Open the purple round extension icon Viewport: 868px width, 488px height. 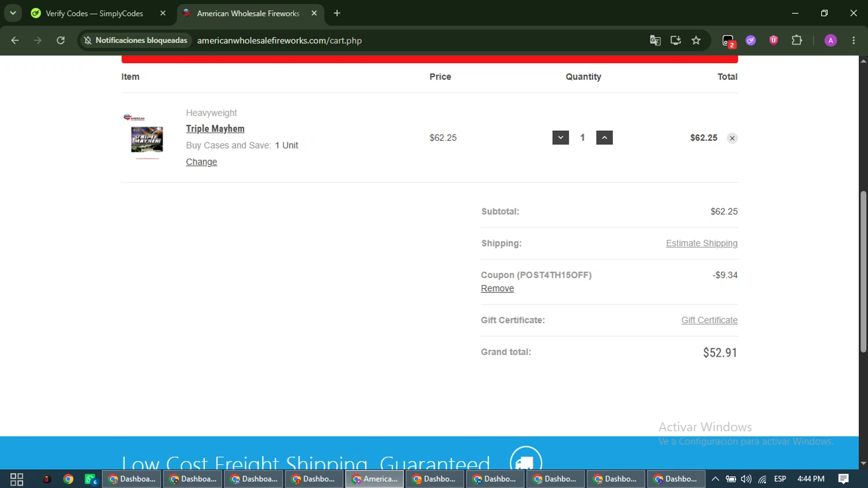751,41
